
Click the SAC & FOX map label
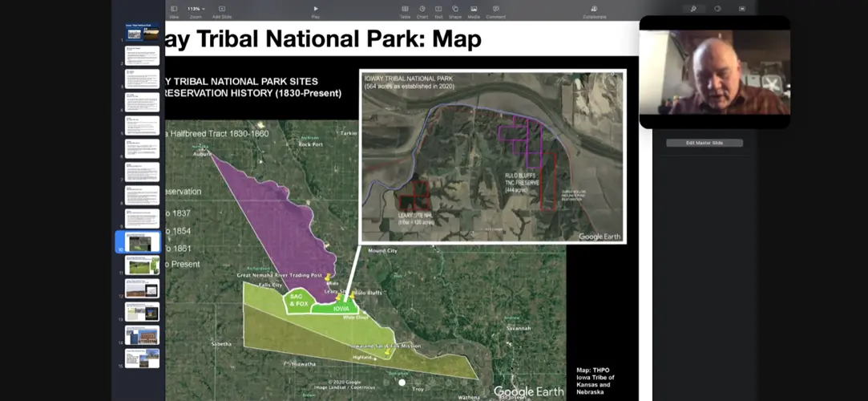[x=299, y=300]
